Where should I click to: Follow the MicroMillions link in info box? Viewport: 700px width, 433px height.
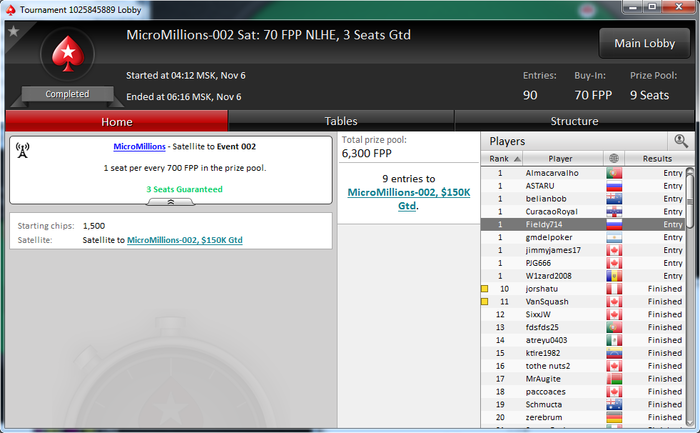[x=139, y=146]
